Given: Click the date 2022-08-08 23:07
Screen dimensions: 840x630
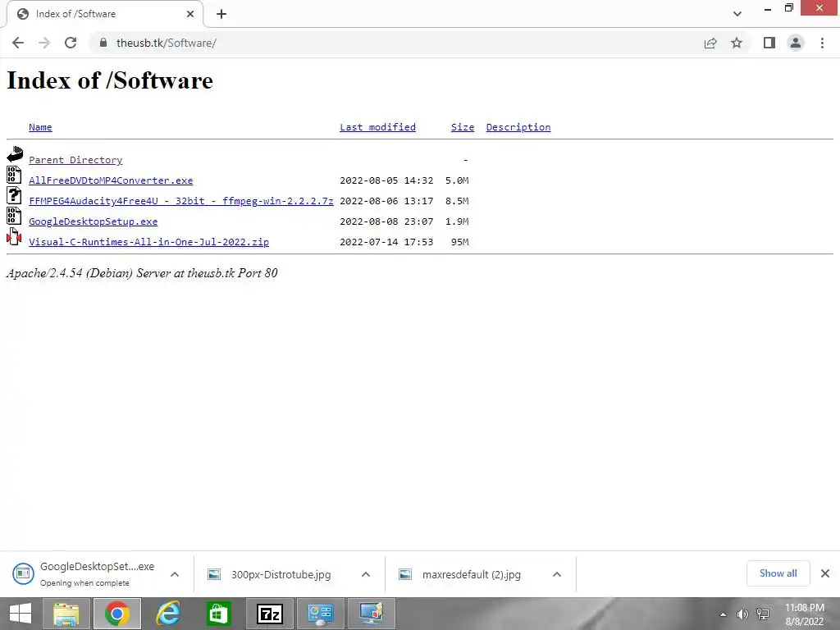Looking at the screenshot, I should (x=386, y=221).
